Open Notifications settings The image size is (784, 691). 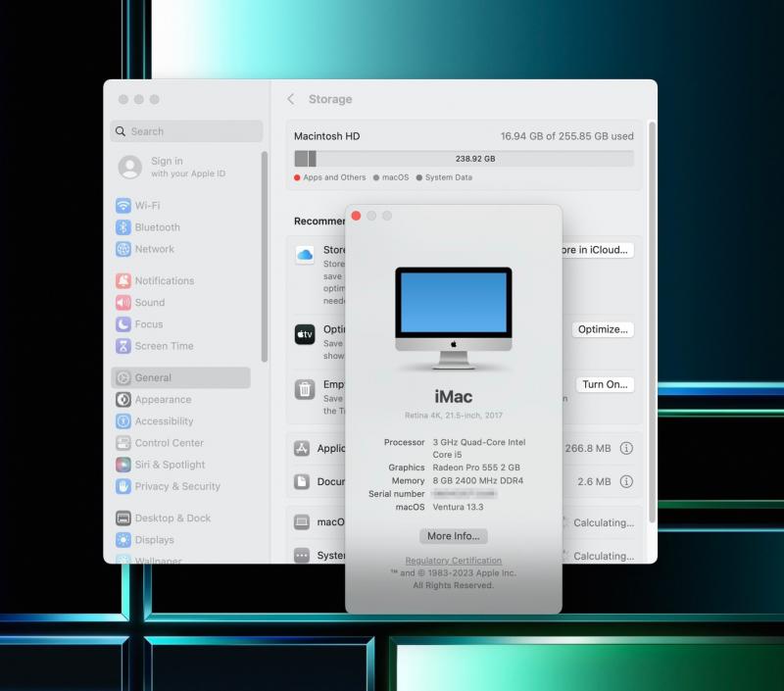(x=155, y=280)
